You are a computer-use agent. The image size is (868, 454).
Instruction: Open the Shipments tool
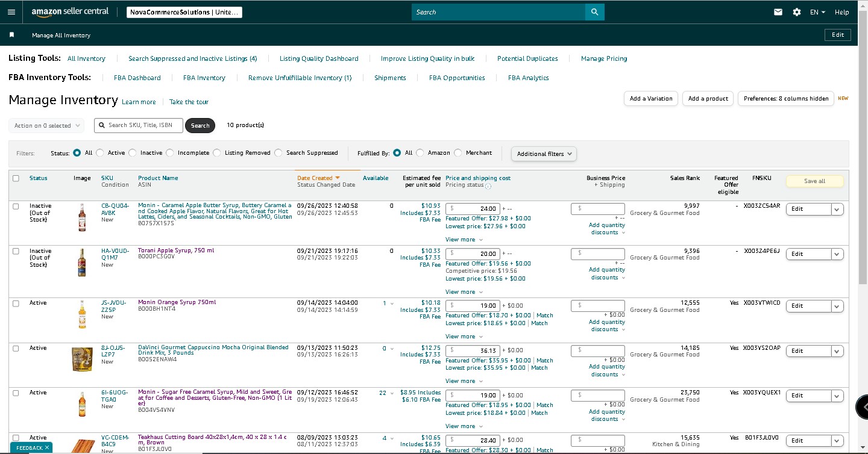click(390, 78)
